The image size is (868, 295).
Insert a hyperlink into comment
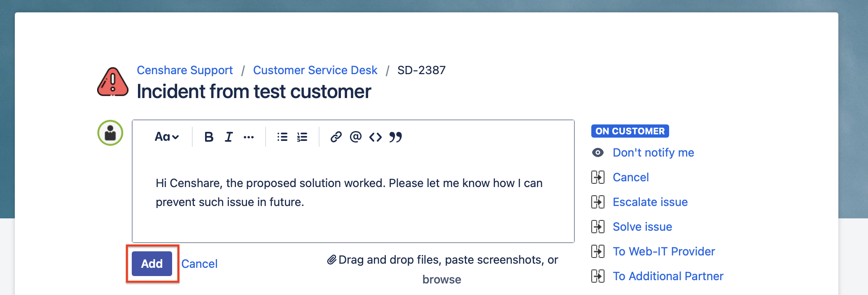point(336,137)
